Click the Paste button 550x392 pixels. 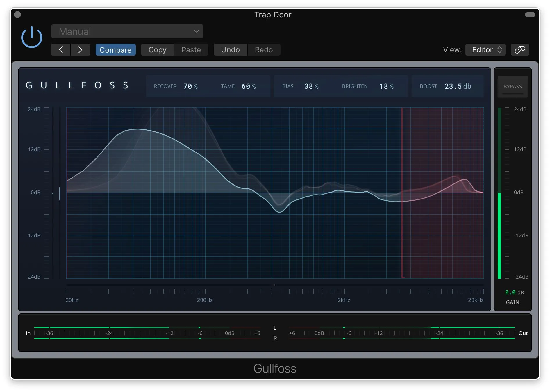191,50
